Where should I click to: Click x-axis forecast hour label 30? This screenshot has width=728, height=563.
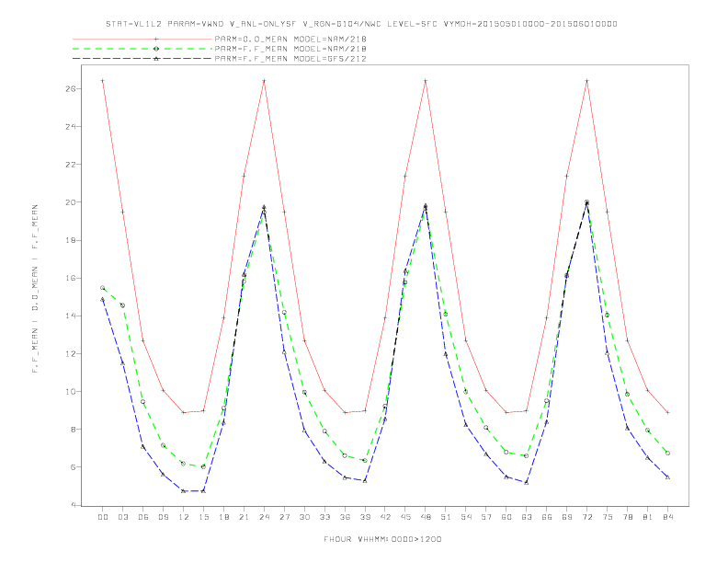click(x=304, y=517)
